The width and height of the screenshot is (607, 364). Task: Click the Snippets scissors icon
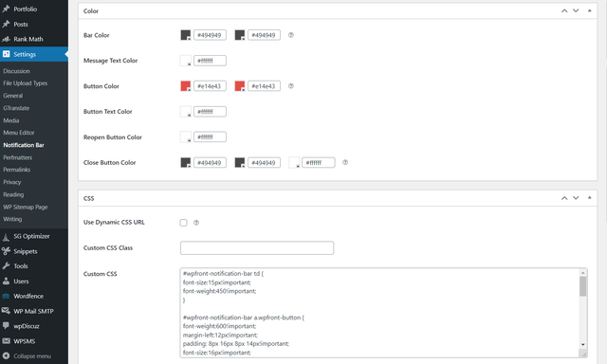(x=6, y=251)
